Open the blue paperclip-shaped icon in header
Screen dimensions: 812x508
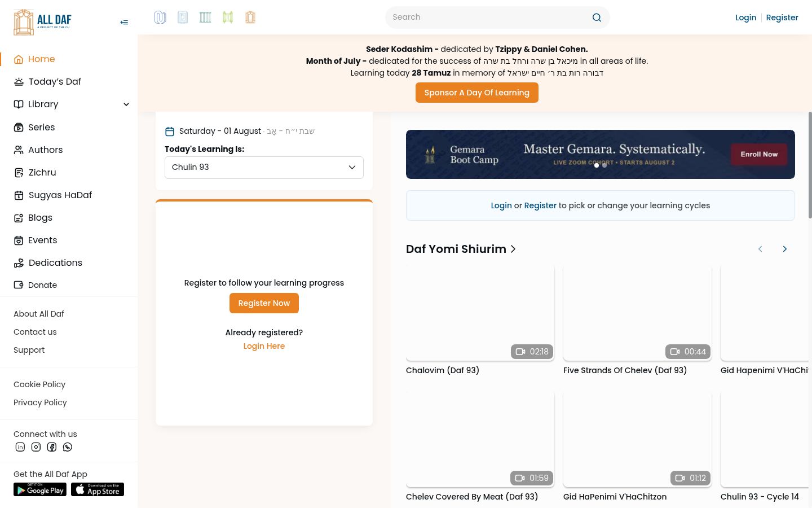coord(160,17)
